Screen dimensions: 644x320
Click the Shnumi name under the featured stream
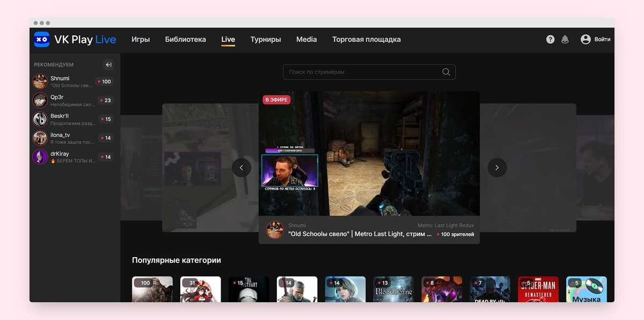pos(297,226)
